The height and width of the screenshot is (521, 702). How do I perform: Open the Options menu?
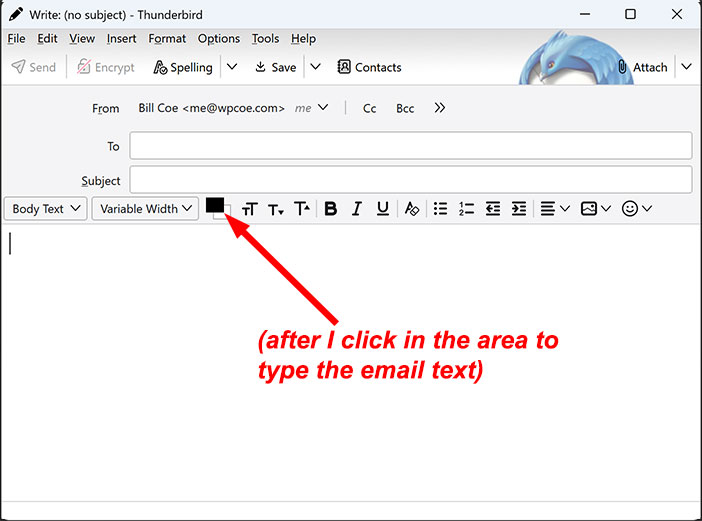coord(219,39)
